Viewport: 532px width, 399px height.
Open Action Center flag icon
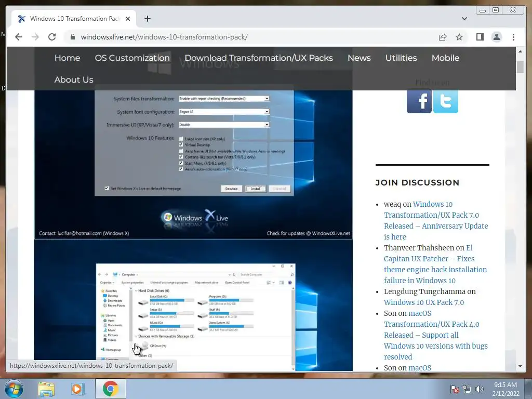[x=455, y=389]
